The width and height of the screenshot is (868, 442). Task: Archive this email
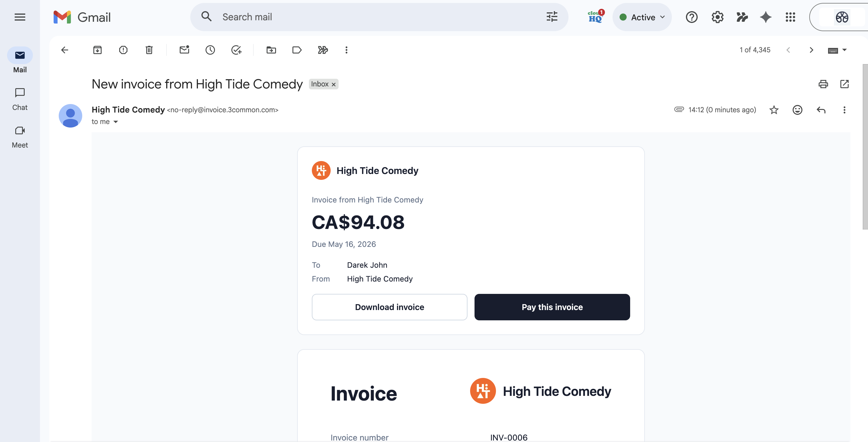[97, 50]
